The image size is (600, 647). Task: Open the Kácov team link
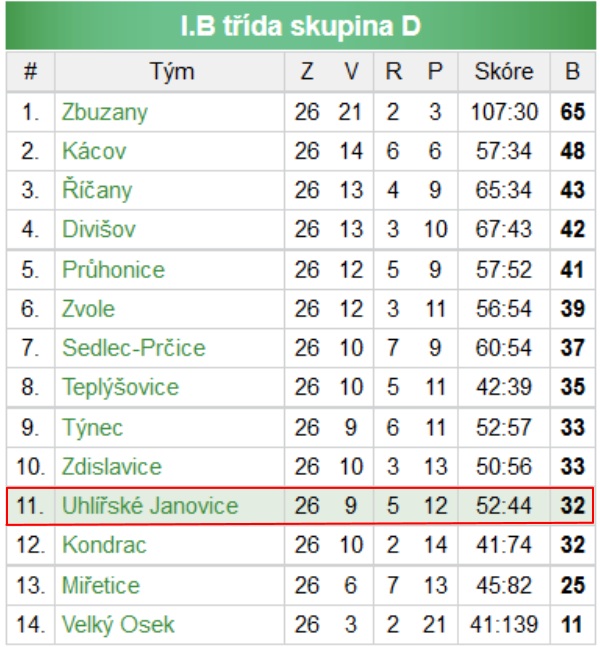click(x=94, y=151)
